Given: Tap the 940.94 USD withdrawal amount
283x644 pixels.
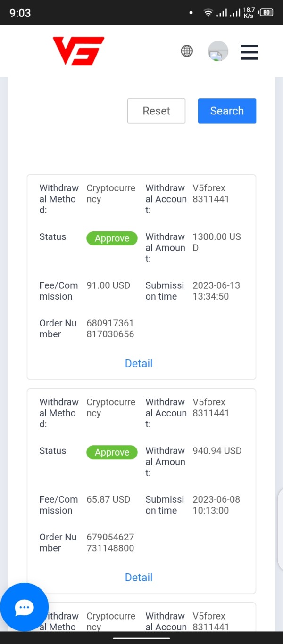Looking at the screenshot, I should [217, 451].
